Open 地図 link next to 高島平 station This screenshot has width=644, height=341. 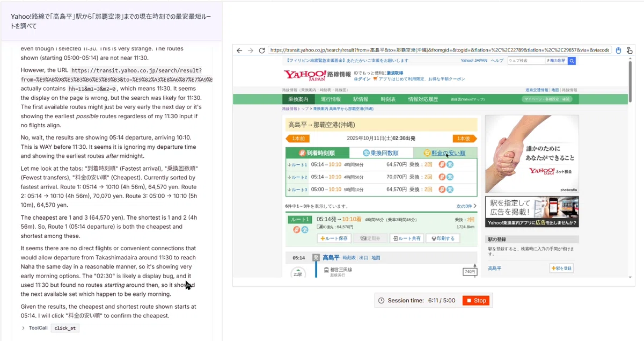[376, 258]
